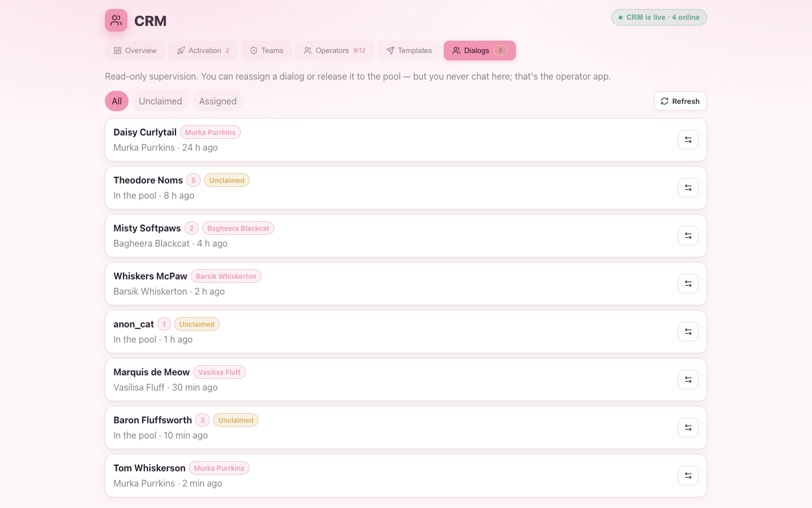Go to the Teams tab
Screen dimensions: 812x508
[266, 50]
